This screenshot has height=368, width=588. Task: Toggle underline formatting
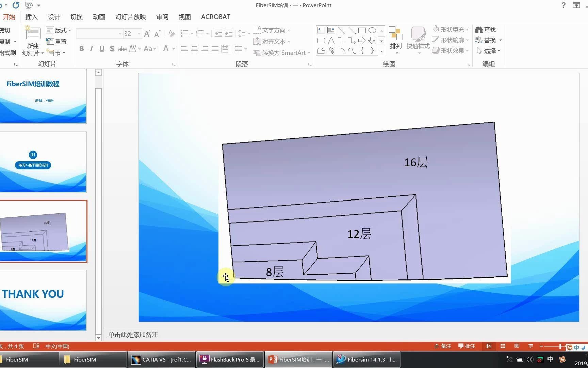coord(101,48)
